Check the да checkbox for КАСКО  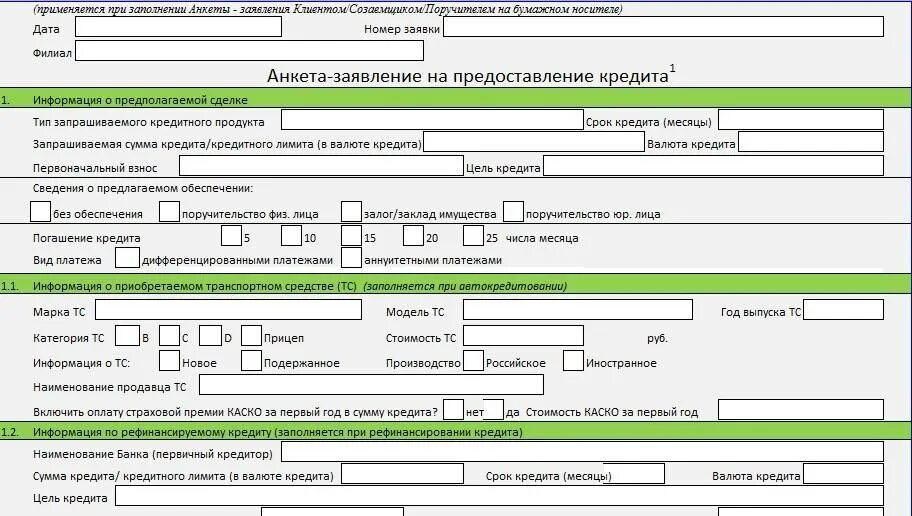493,410
